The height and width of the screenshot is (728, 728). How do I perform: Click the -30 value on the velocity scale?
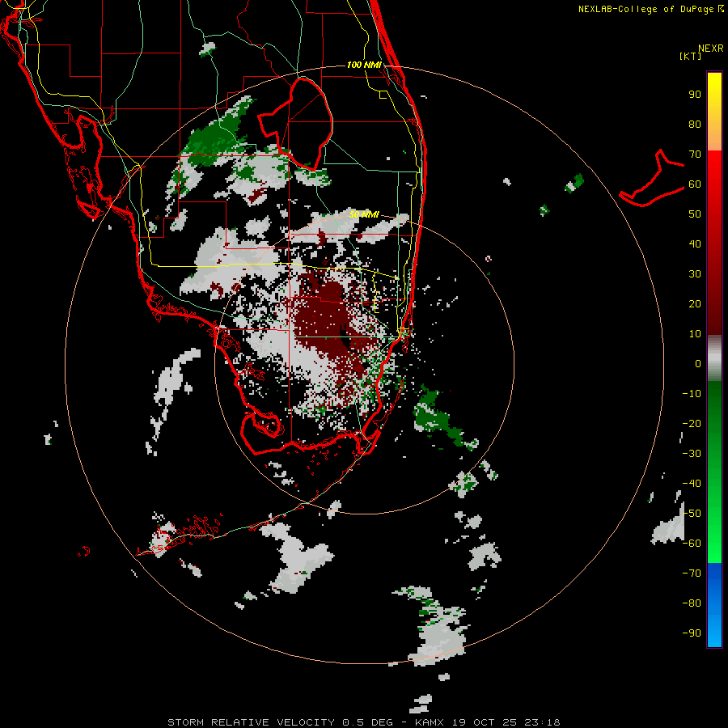coord(692,454)
